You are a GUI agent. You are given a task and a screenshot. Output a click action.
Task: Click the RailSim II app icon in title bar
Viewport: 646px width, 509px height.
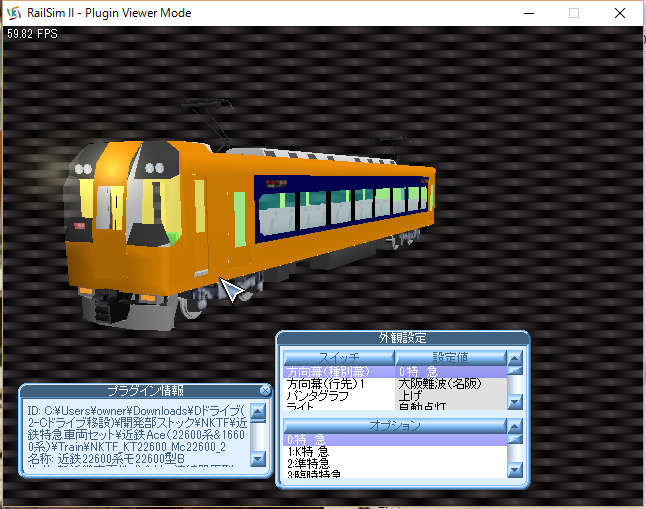click(x=14, y=13)
